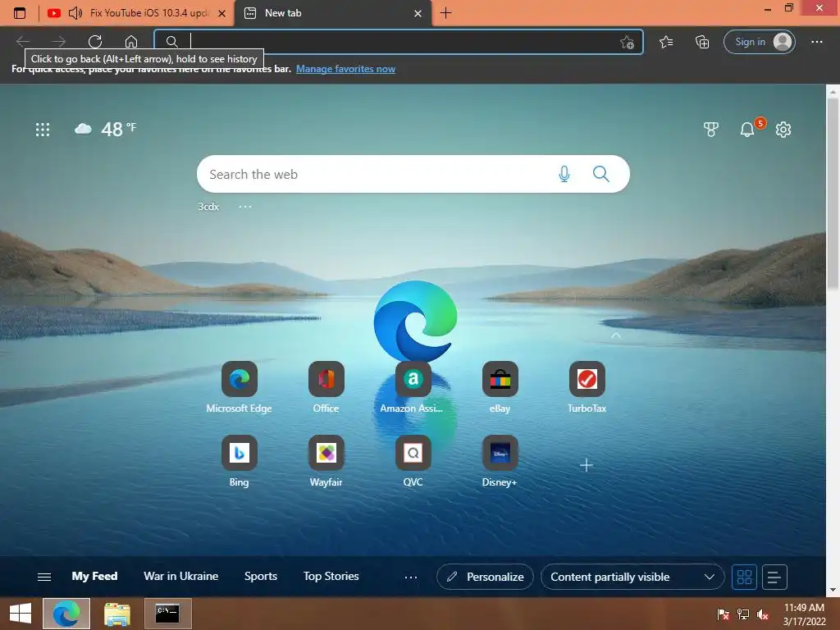
Task: Open File Explorer from taskbar
Action: pos(116,614)
